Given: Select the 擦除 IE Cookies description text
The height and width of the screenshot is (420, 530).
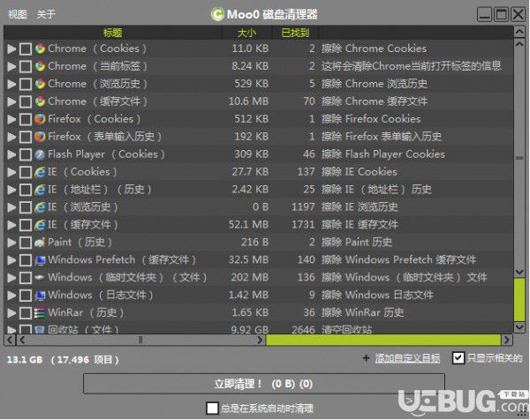Looking at the screenshot, I should [359, 172].
